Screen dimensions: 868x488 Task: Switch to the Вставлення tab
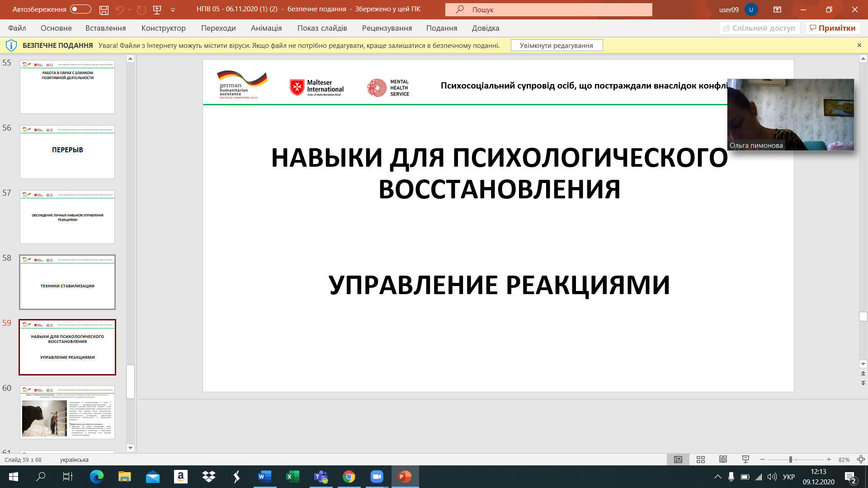[105, 28]
